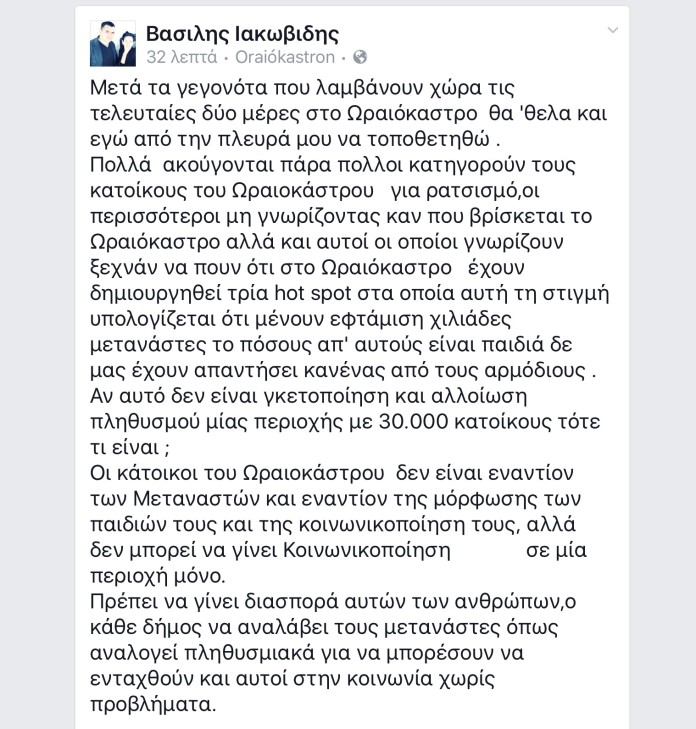Click the last word προβλήματα
The width and height of the screenshot is (696, 729).
click(153, 705)
